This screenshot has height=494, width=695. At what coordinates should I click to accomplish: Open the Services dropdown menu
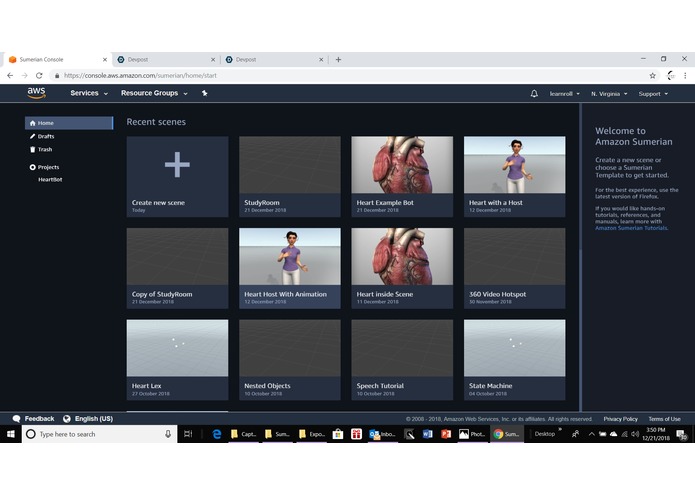click(x=89, y=93)
